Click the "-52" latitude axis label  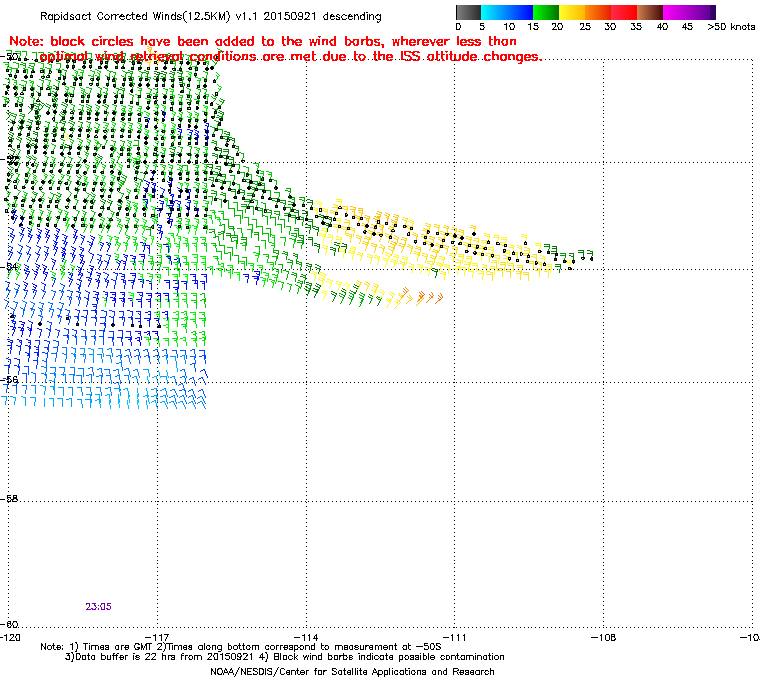[x=11, y=159]
